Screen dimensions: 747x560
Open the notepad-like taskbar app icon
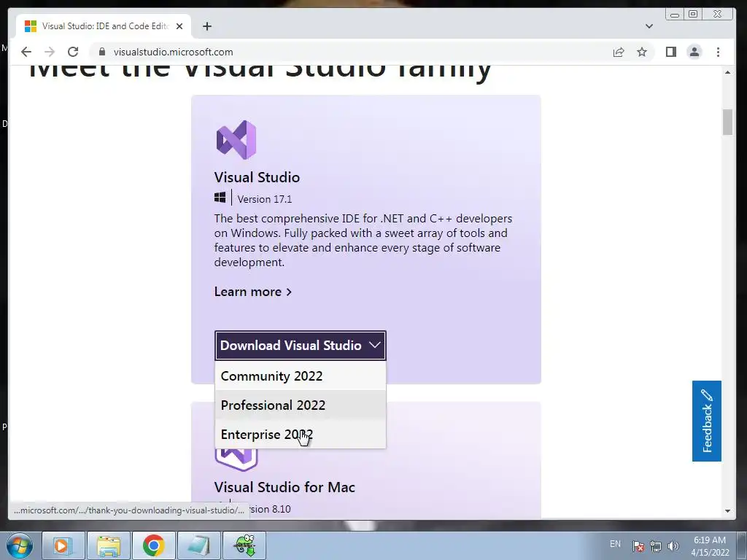(x=198, y=545)
